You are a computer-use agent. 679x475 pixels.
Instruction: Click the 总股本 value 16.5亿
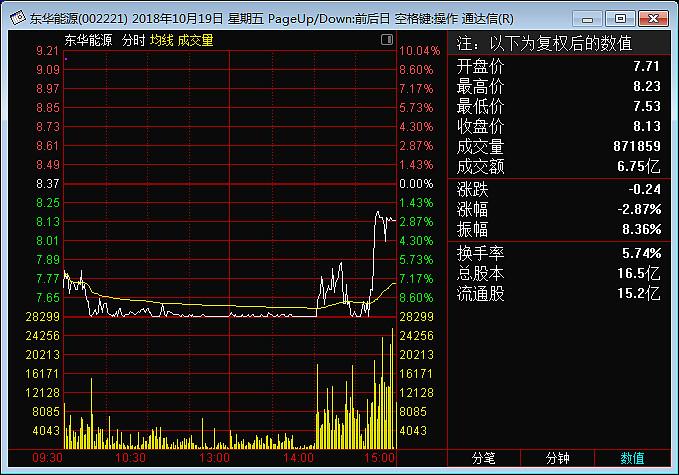(639, 274)
